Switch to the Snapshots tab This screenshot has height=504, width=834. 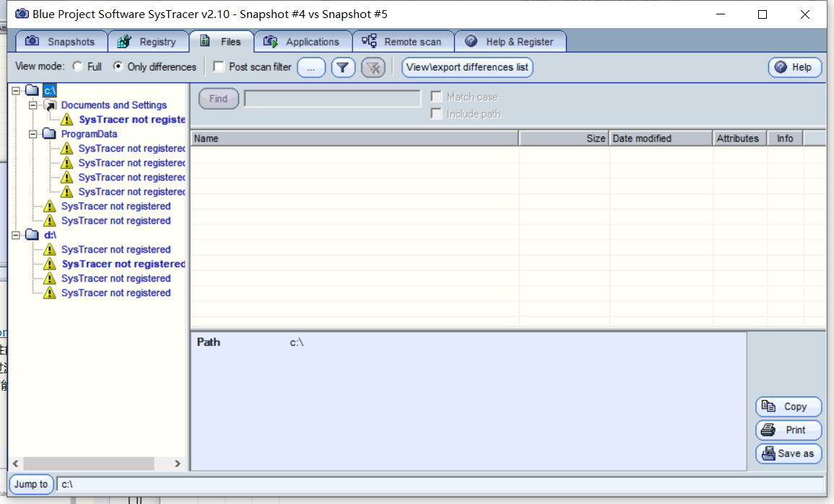pos(61,41)
